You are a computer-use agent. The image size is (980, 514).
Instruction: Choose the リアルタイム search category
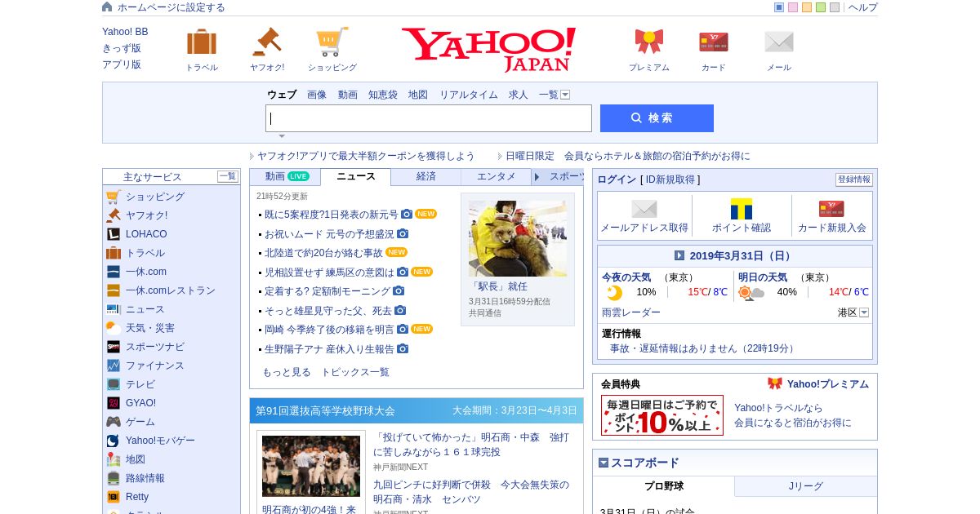469,95
